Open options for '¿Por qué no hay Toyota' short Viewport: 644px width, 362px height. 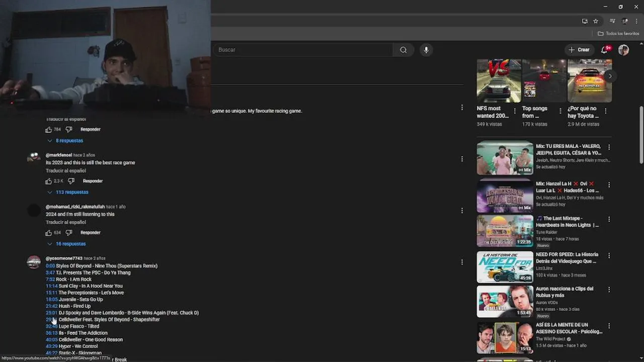click(x=606, y=111)
